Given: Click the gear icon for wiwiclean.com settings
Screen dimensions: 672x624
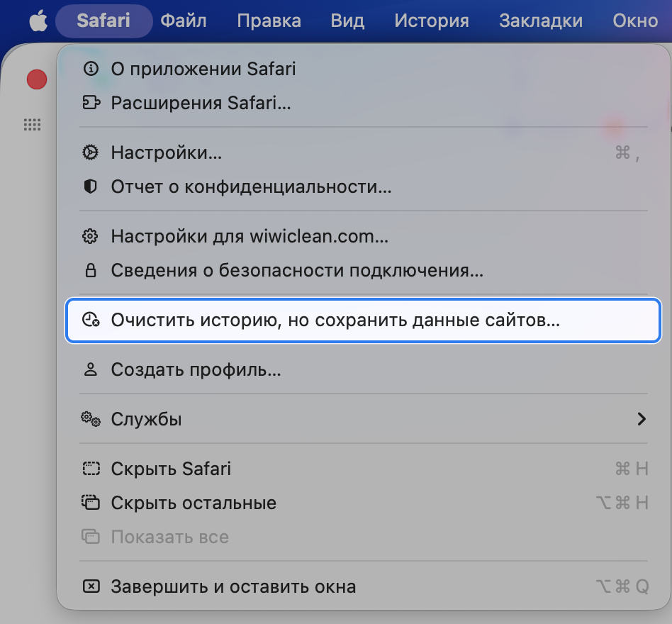Looking at the screenshot, I should 90,236.
